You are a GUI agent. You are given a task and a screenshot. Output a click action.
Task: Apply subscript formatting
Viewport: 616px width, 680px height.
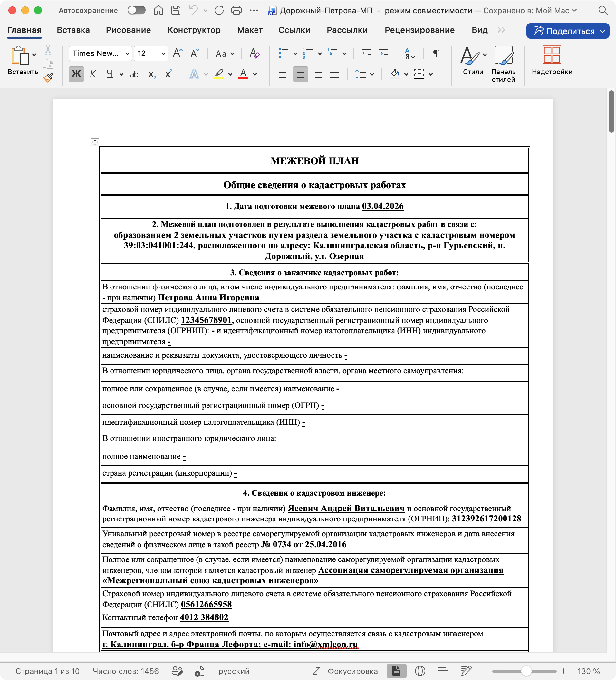point(152,74)
